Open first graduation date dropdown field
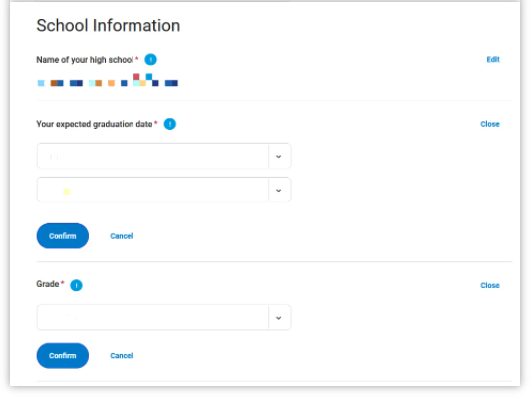This screenshot has width=532, height=398. click(163, 156)
